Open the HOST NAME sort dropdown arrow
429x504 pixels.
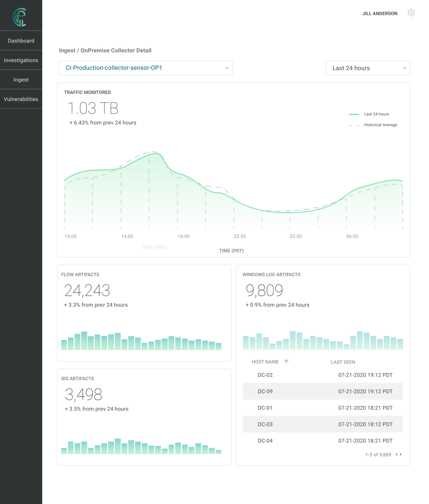click(286, 361)
